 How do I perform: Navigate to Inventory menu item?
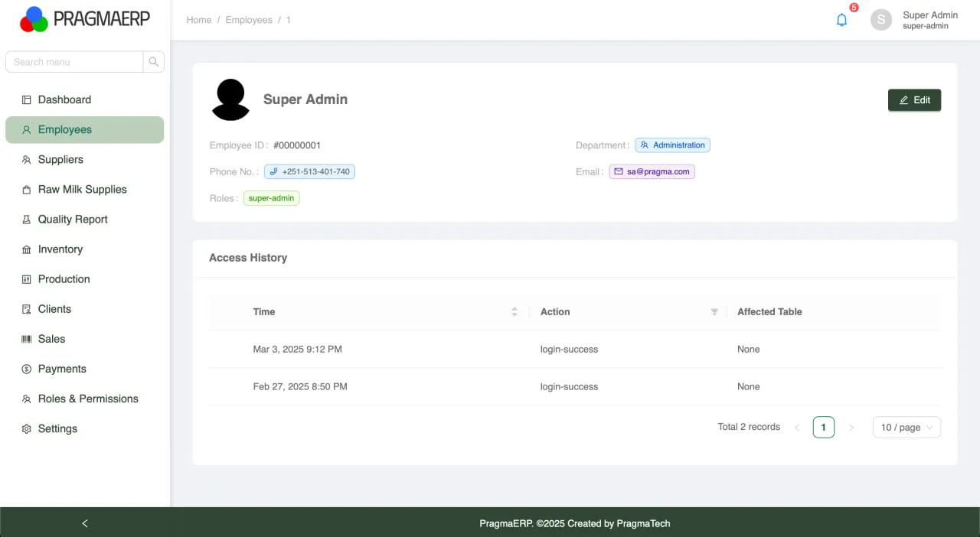click(x=84, y=249)
